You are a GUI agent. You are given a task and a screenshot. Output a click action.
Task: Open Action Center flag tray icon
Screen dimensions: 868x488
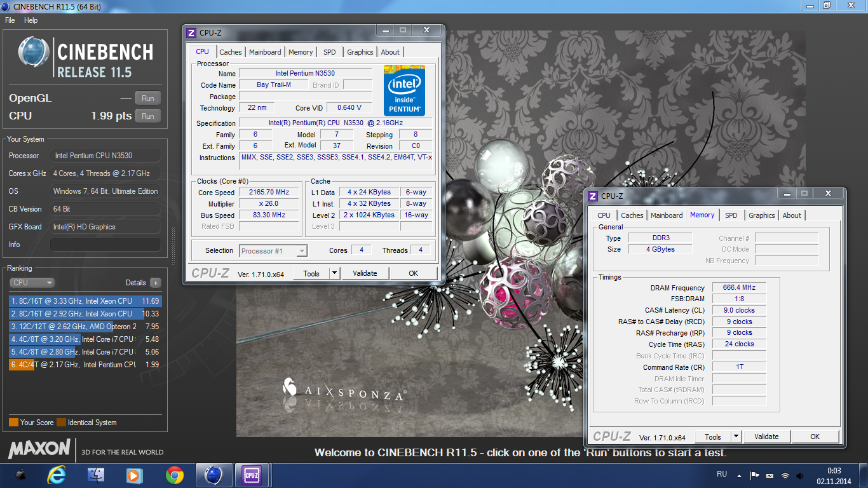[x=755, y=475]
